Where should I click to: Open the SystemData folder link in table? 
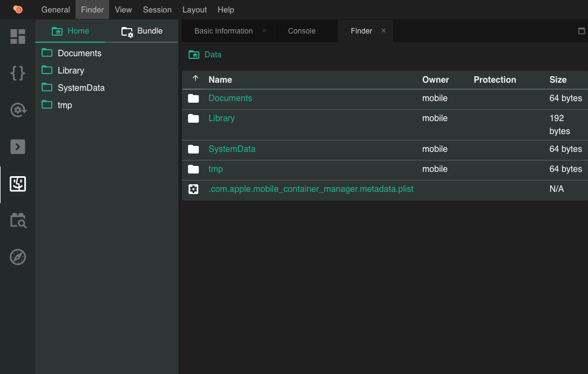coord(232,149)
